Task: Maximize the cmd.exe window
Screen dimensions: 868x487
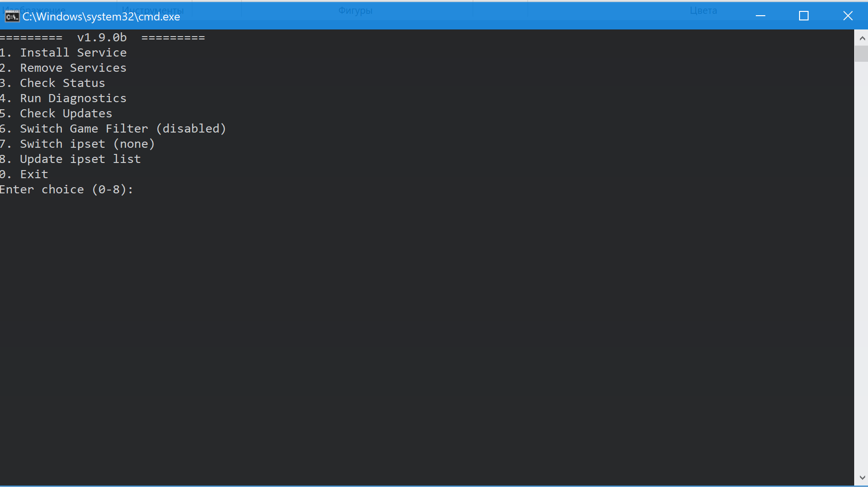Action: (804, 16)
